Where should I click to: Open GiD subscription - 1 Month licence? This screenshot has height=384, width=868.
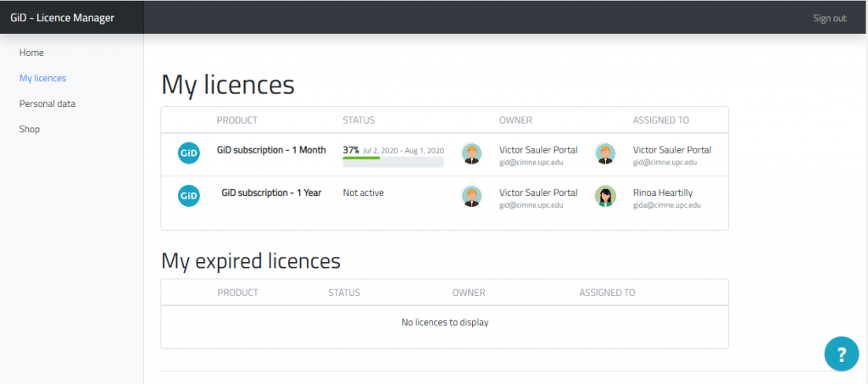271,150
